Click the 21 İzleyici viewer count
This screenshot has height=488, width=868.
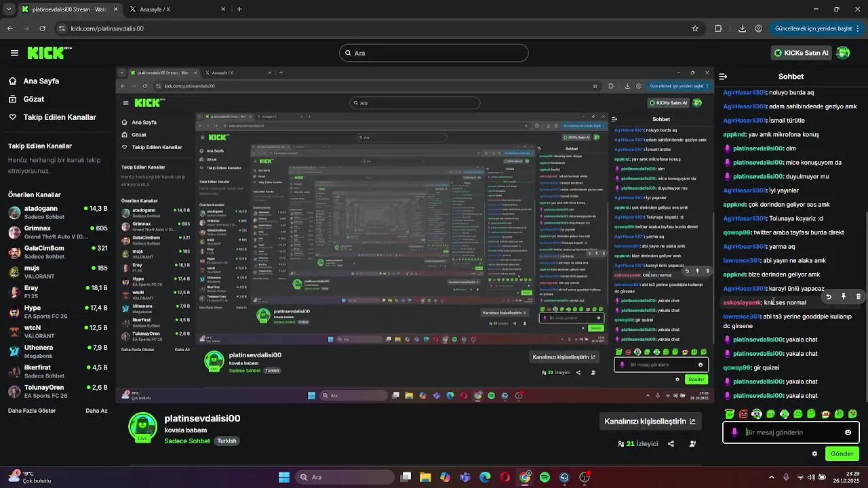[x=638, y=444]
